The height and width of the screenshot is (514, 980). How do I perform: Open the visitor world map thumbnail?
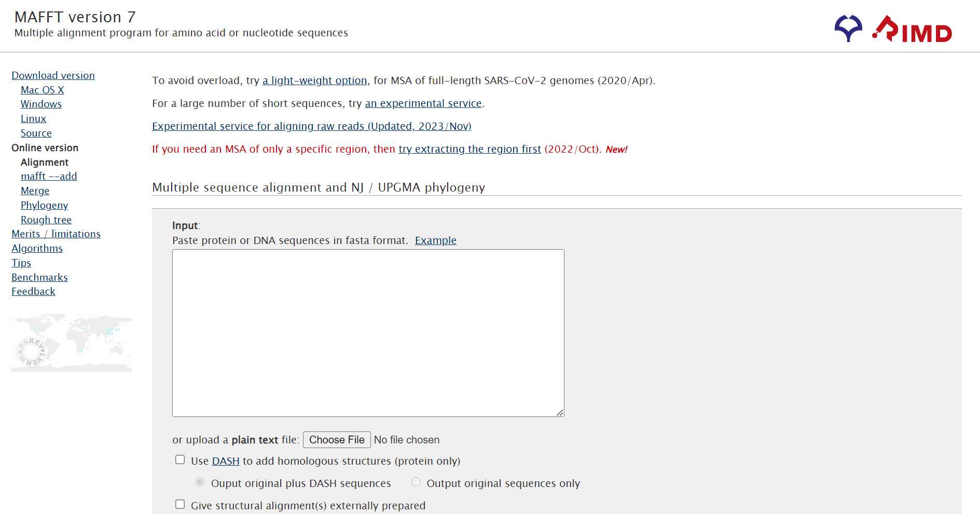tap(72, 343)
